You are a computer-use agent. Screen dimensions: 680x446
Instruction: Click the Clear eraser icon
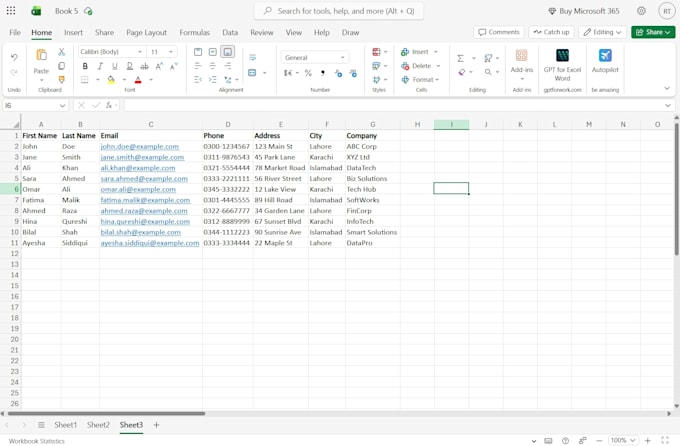[x=461, y=72]
